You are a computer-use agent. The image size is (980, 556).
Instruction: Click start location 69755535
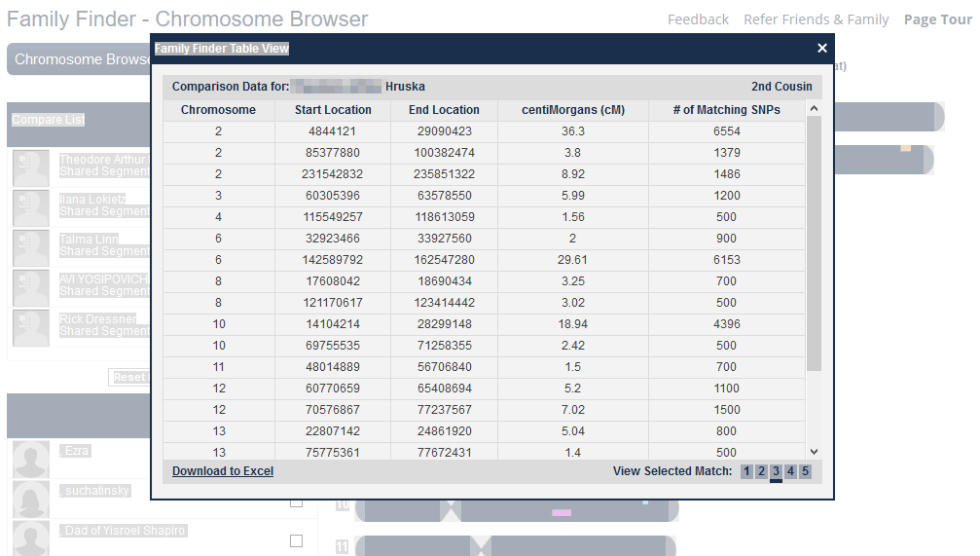333,346
